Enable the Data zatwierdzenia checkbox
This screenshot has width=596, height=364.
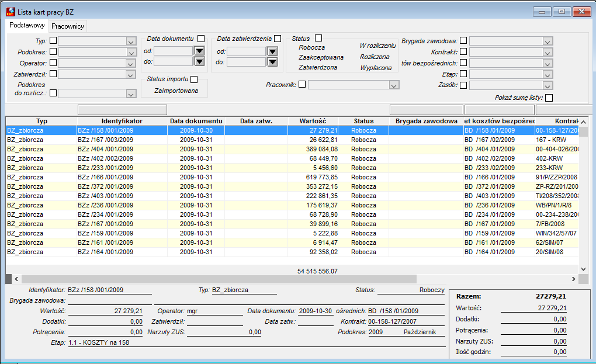[x=278, y=39]
